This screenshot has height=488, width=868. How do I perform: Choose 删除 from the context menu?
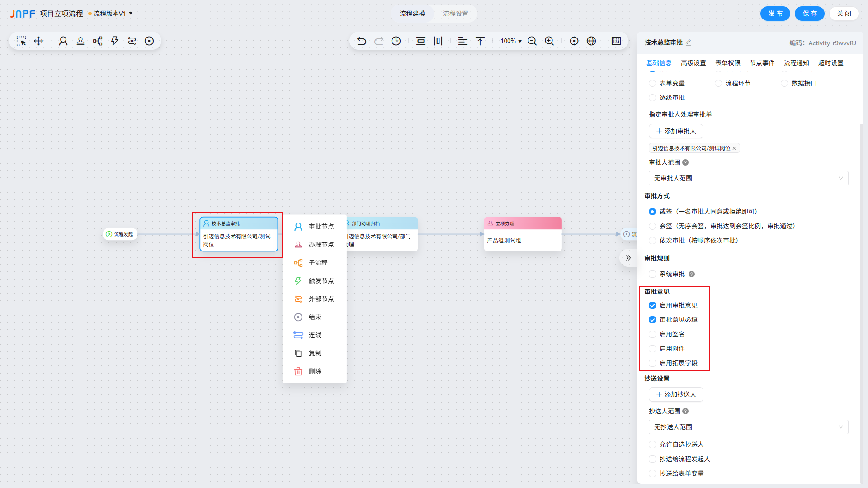click(x=315, y=371)
